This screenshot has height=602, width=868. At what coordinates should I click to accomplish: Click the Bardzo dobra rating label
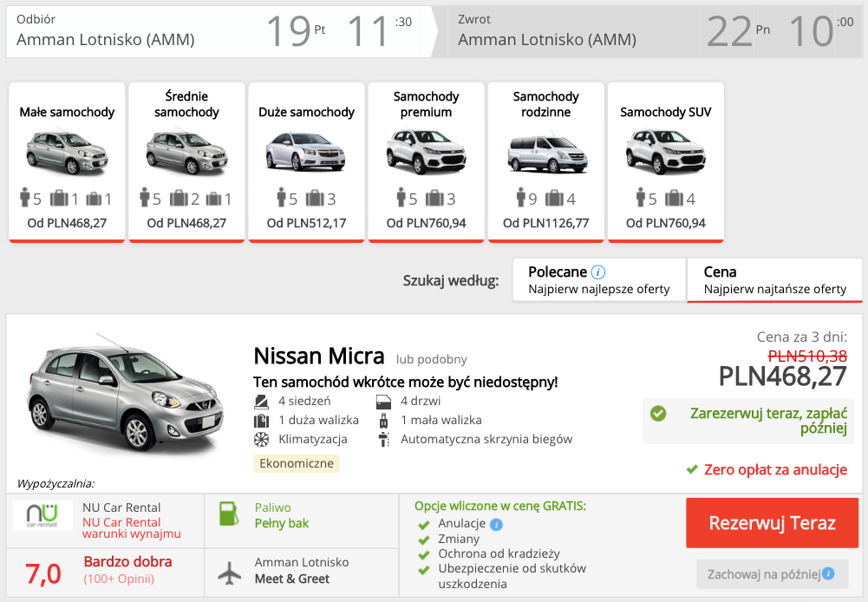[127, 561]
